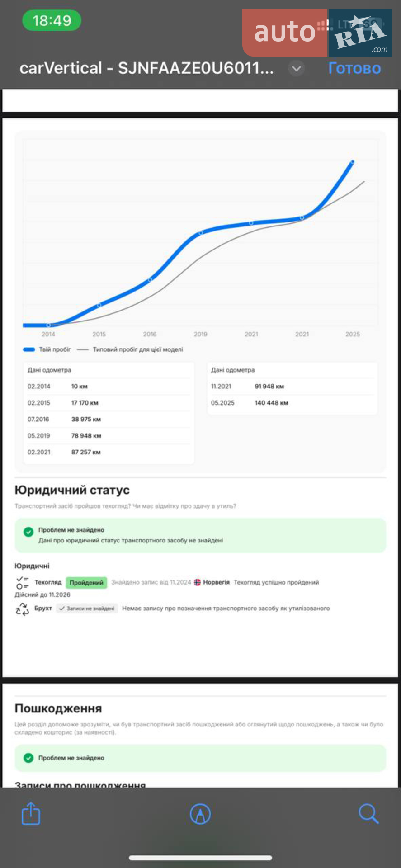Click the blue Твій пробіг legend swatch
Screen dimensions: 401x868
(29, 349)
